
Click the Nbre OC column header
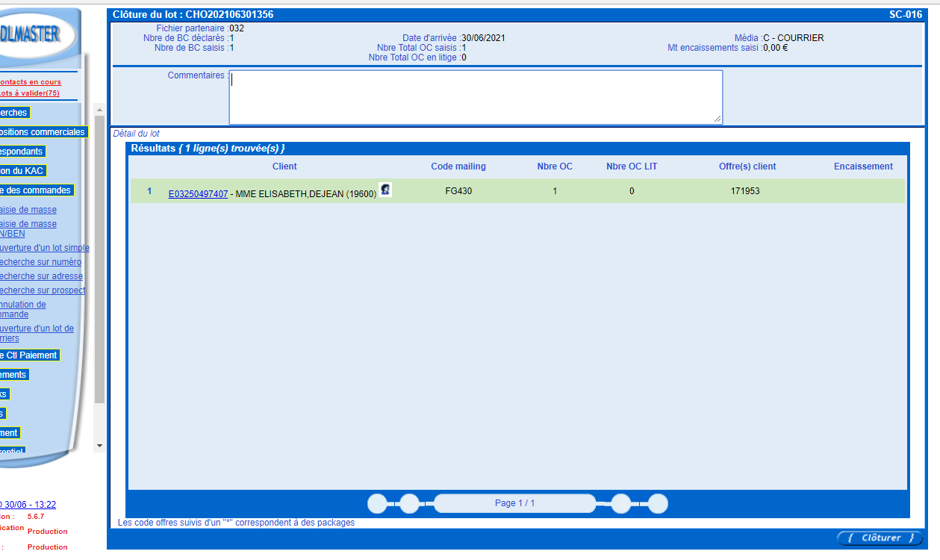(555, 167)
